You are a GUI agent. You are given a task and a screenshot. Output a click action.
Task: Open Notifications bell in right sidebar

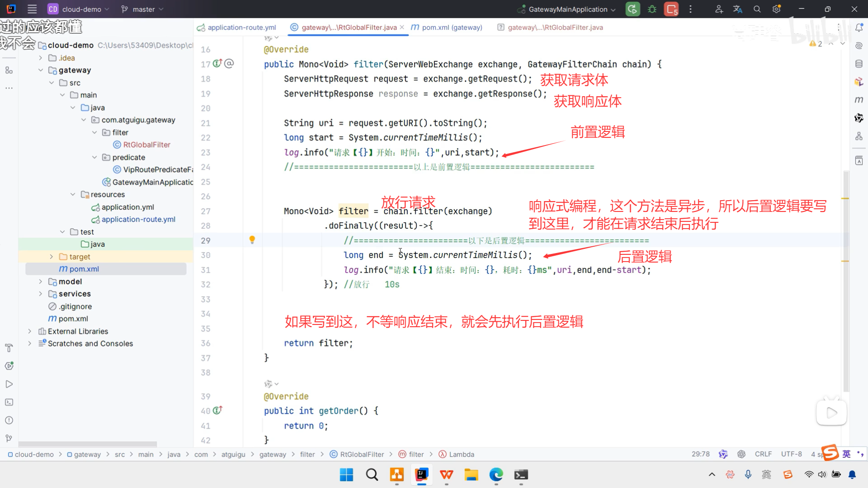[859, 28]
